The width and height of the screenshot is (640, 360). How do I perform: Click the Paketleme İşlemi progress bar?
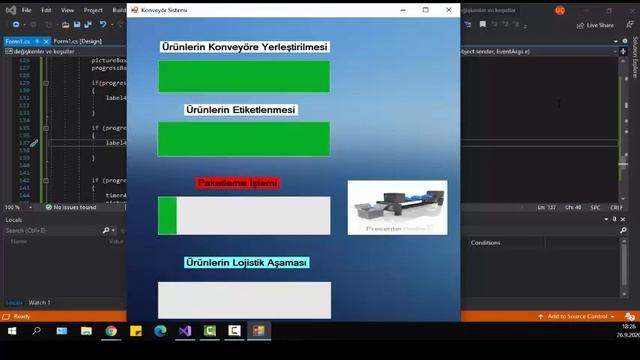pos(244,216)
